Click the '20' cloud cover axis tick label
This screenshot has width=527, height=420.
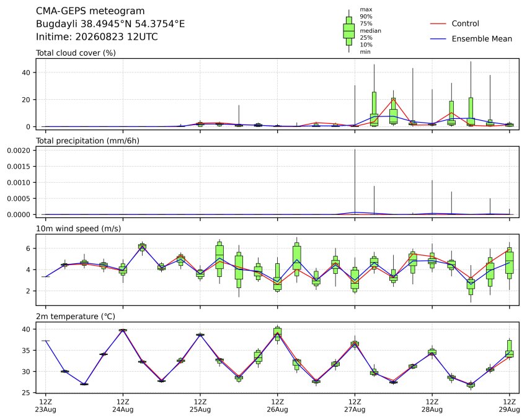(x=27, y=100)
